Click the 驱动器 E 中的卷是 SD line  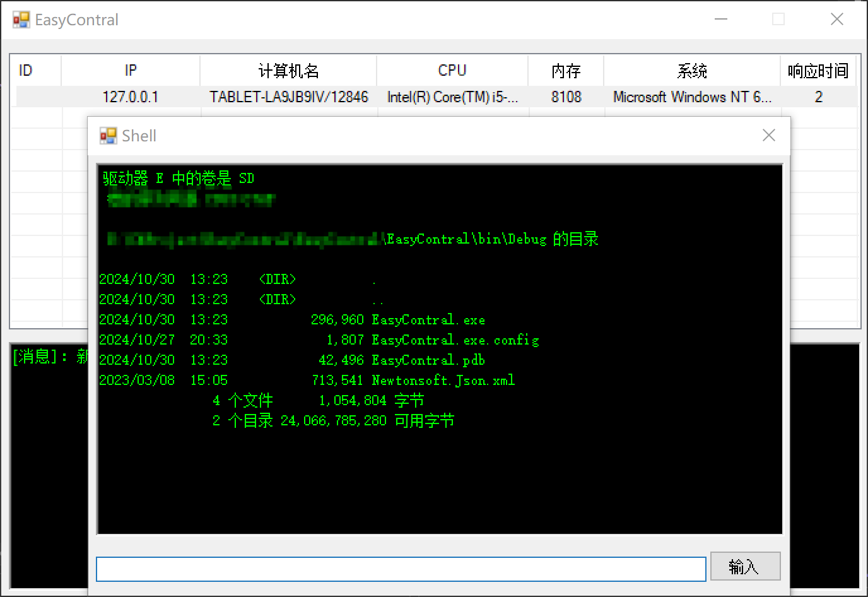(x=179, y=179)
